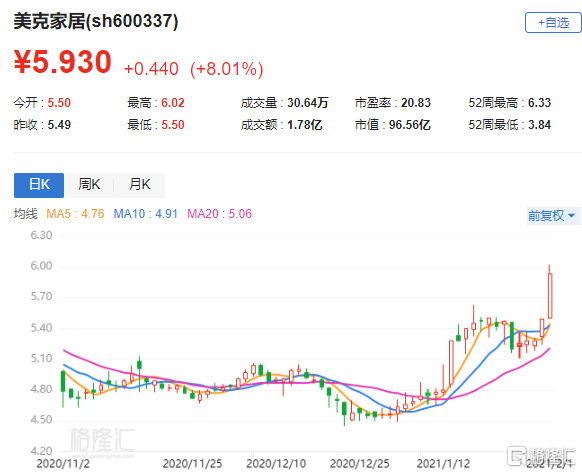Screen dimensions: 582x473
Task: Click the 2020/11/2 date axis label
Action: (63, 464)
